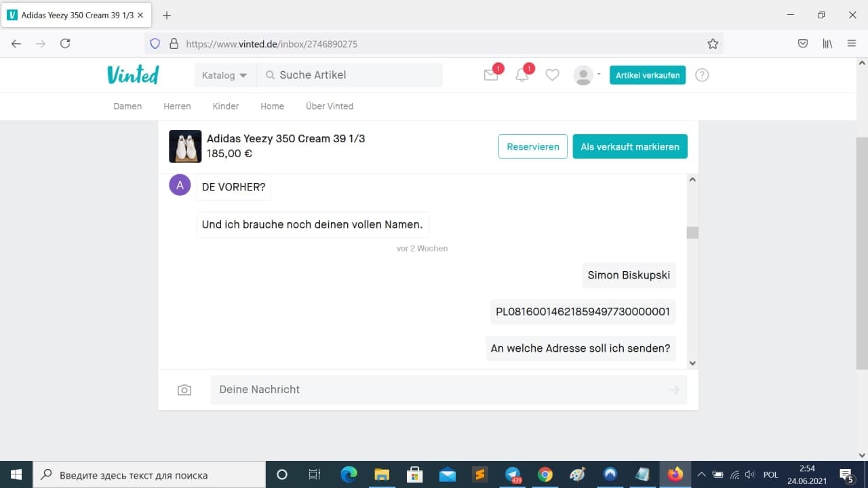Expand the Katalog dropdown
The image size is (868, 488).
pos(225,75)
